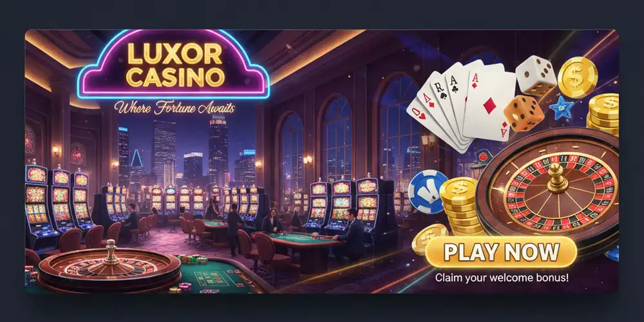Viewport: 644px width, 322px height.
Task: Click the blue poker chip
Action: coord(427,192)
